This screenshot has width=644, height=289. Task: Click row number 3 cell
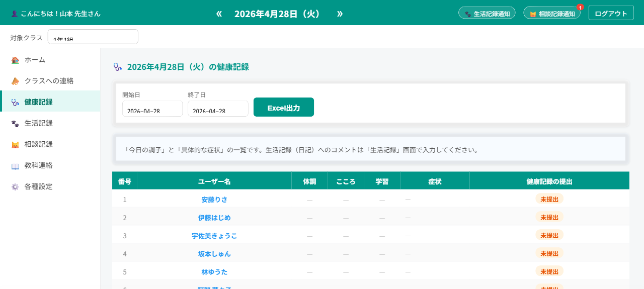tap(125, 236)
